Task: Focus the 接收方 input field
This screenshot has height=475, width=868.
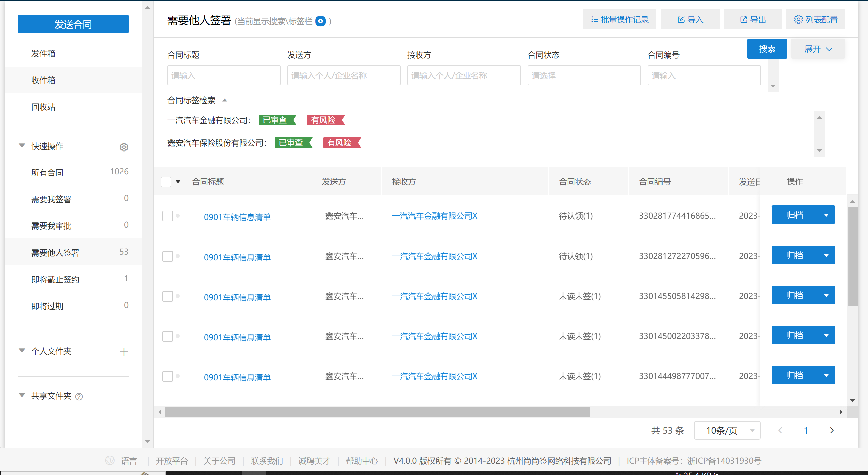Action: pyautogui.click(x=464, y=75)
